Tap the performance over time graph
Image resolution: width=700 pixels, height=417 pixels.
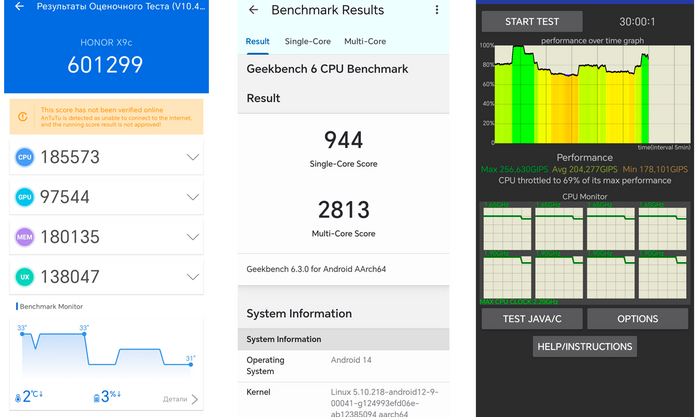592,94
